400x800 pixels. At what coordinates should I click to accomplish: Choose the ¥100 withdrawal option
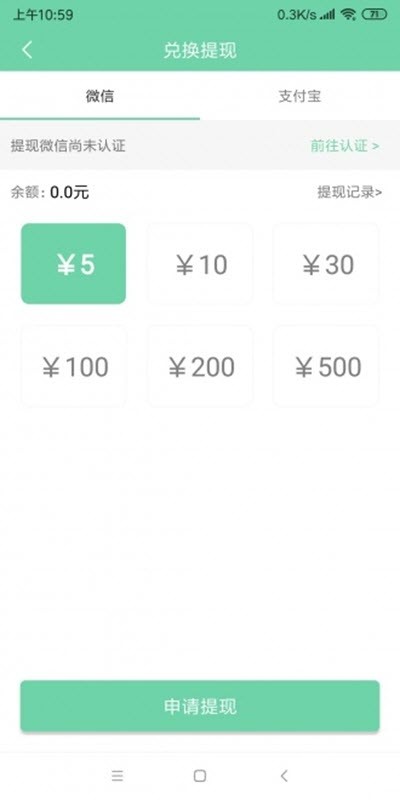[x=73, y=366]
